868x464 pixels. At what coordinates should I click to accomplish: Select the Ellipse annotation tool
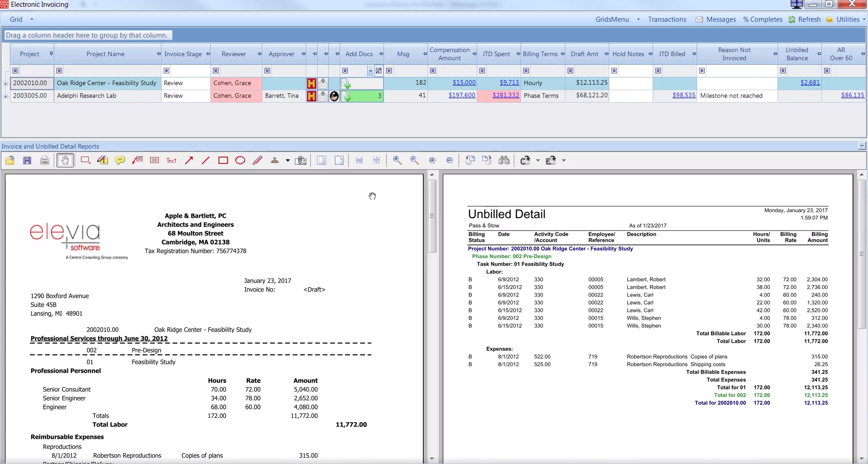[x=240, y=160]
